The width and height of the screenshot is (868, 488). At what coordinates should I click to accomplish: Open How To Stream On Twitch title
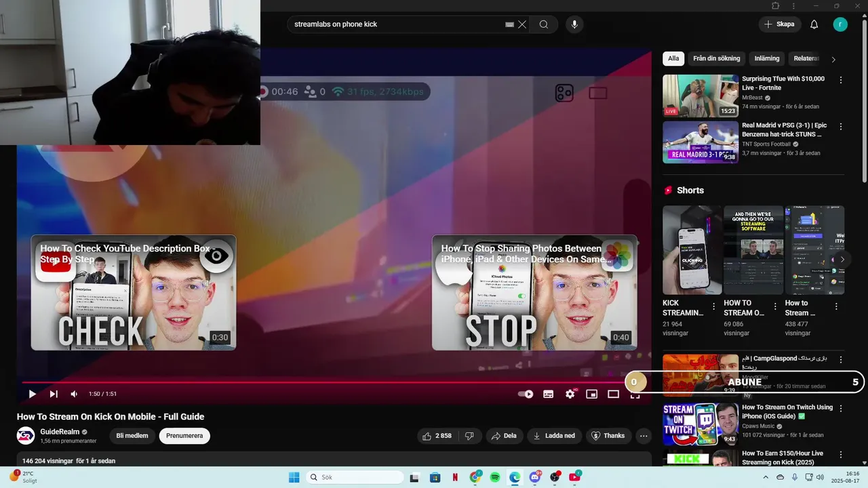tap(787, 411)
